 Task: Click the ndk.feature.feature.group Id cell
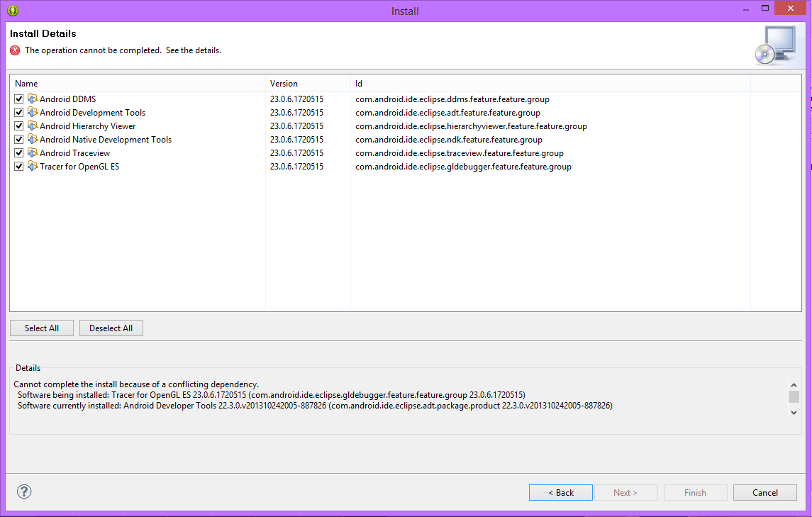click(449, 139)
